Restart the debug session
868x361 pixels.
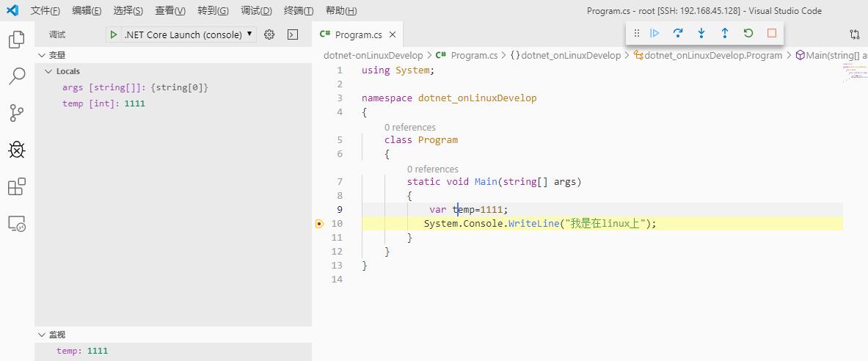[748, 33]
